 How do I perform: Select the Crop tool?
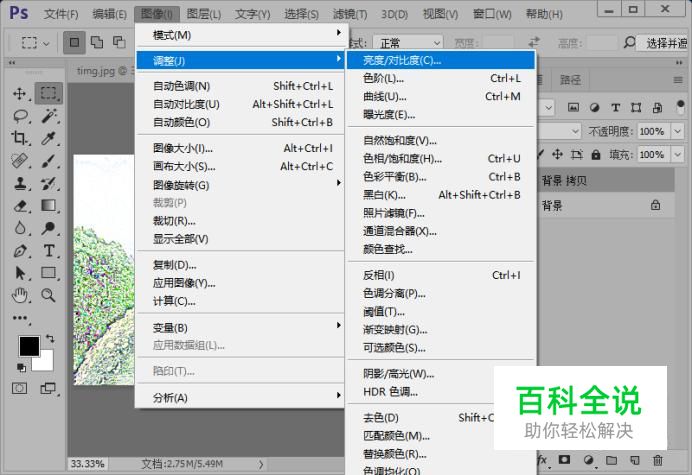[x=19, y=138]
